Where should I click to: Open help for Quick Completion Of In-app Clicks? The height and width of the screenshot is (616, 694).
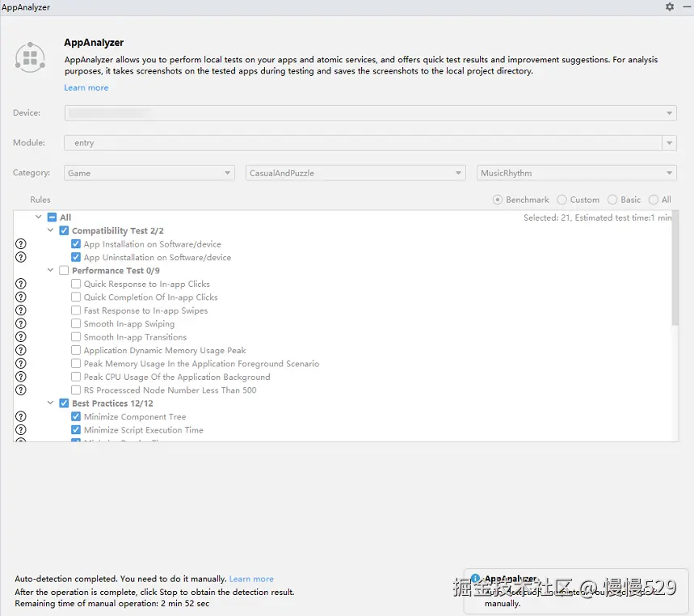(x=21, y=297)
